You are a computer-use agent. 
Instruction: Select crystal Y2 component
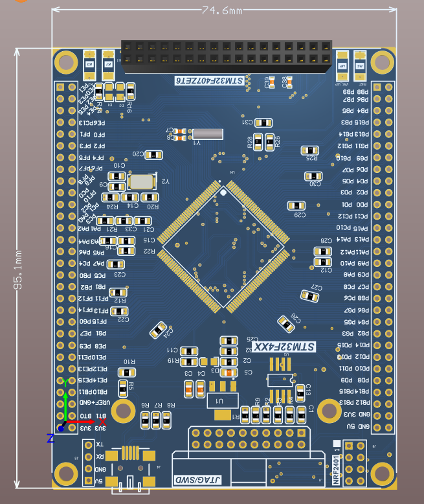pos(142,182)
